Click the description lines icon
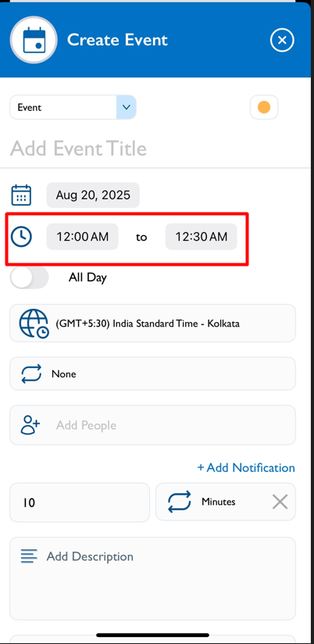Image resolution: width=314 pixels, height=644 pixels. (29, 556)
